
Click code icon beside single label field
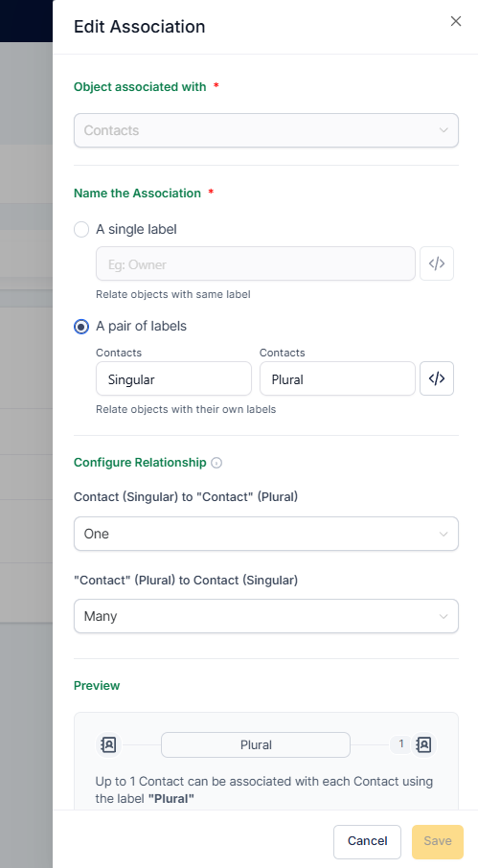pyautogui.click(x=437, y=264)
